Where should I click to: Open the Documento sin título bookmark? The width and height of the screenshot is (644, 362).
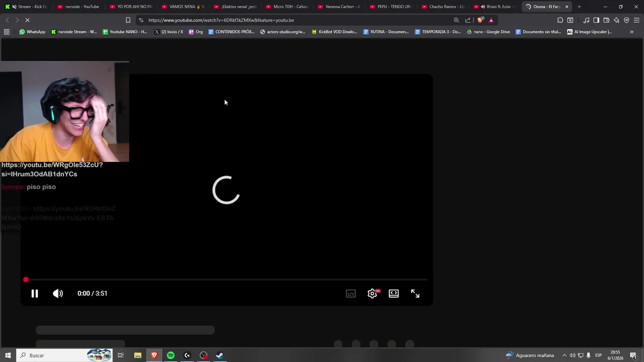click(538, 32)
